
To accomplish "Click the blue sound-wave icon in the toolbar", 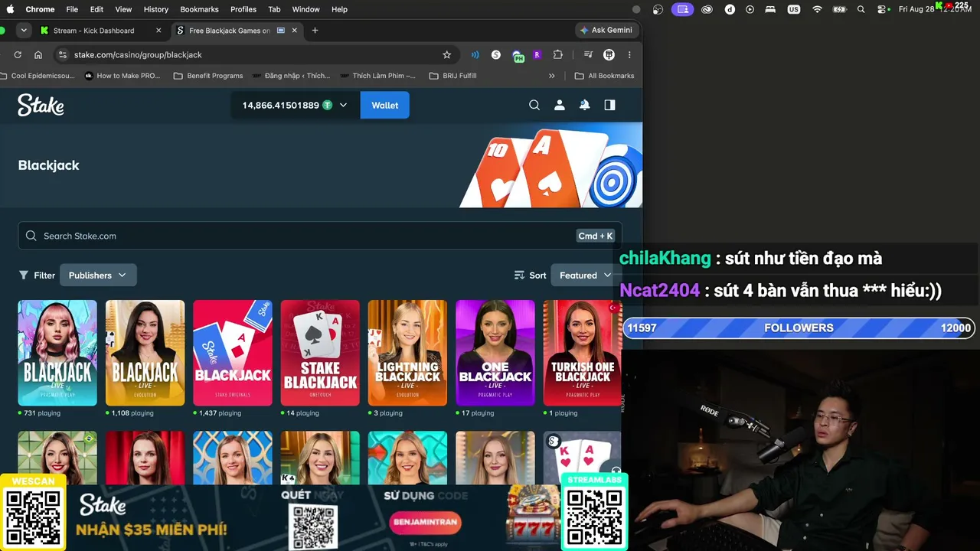I will (x=475, y=54).
